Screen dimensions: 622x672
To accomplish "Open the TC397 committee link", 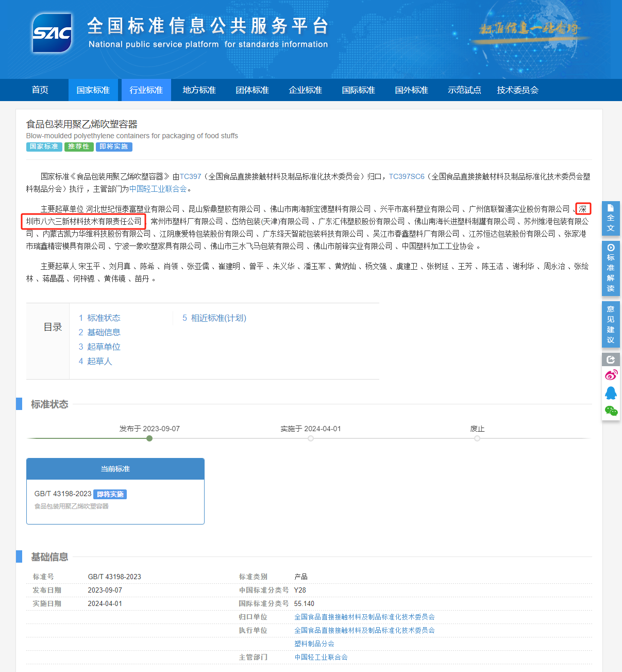I will click(190, 176).
